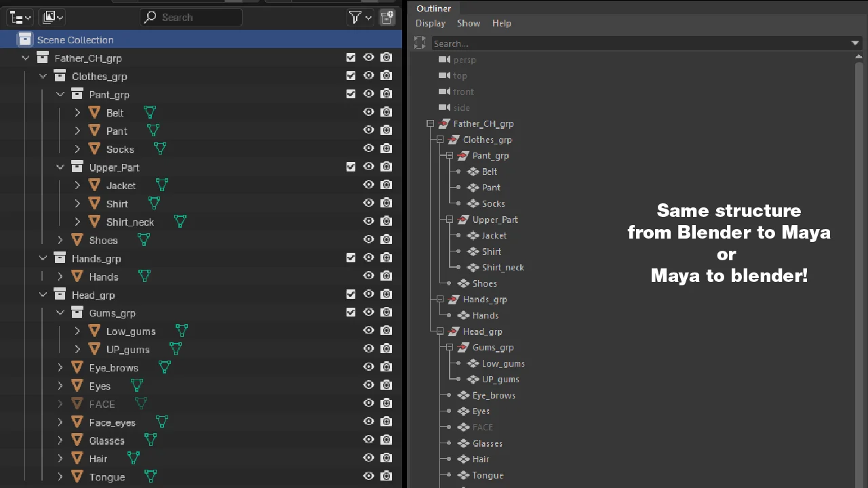Click the Belt object icon in Blender outliner
The height and width of the screenshot is (488, 868).
(94, 113)
